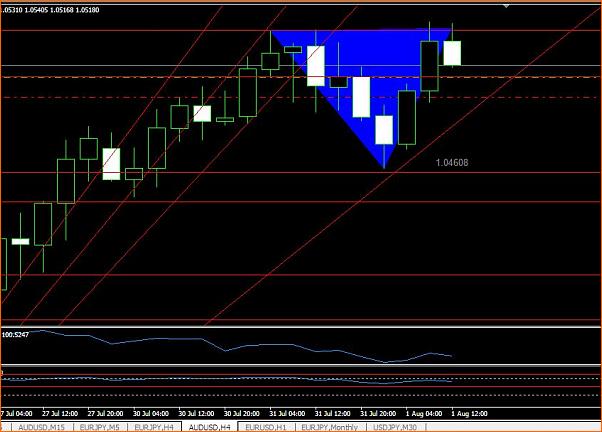Click the chart shift triangle marker at top
Image resolution: width=602 pixels, height=432 pixels.
[x=506, y=6]
